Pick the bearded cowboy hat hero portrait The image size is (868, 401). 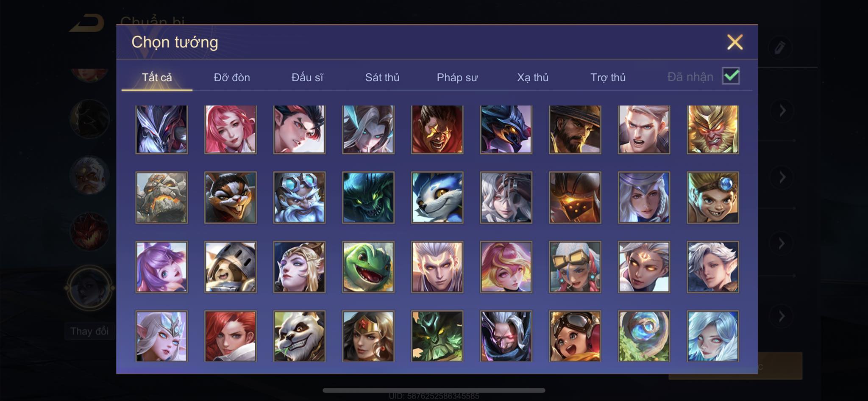575,129
